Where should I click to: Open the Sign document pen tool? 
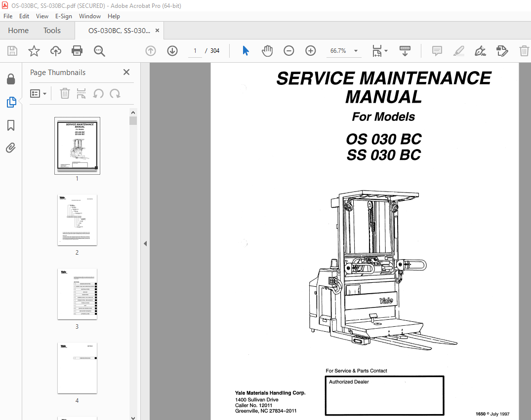coord(480,51)
